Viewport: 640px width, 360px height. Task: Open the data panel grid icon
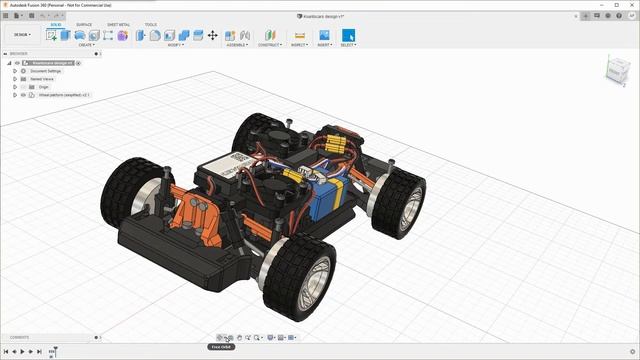(x=6, y=16)
